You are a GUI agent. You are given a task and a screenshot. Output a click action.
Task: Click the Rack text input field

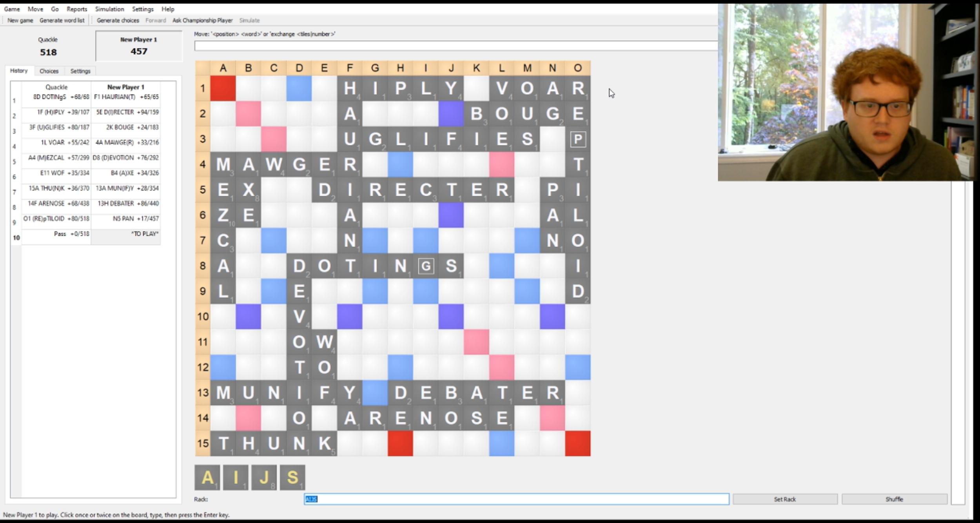[516, 499]
